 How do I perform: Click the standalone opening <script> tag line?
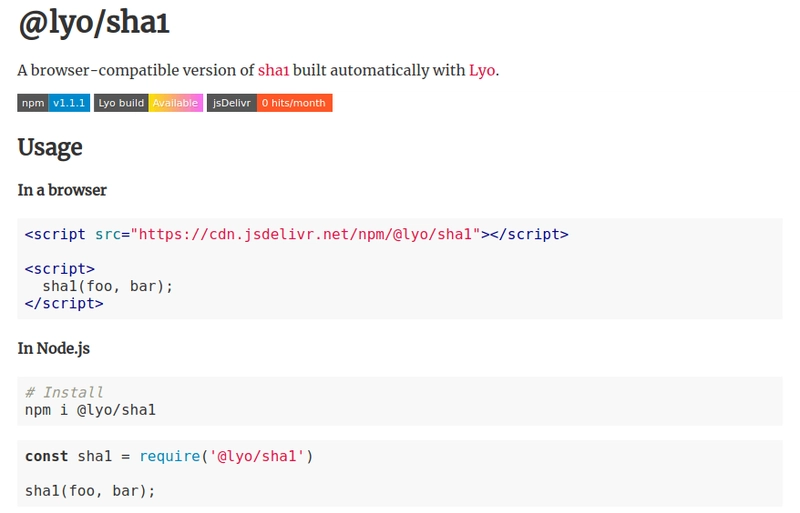coord(60,268)
